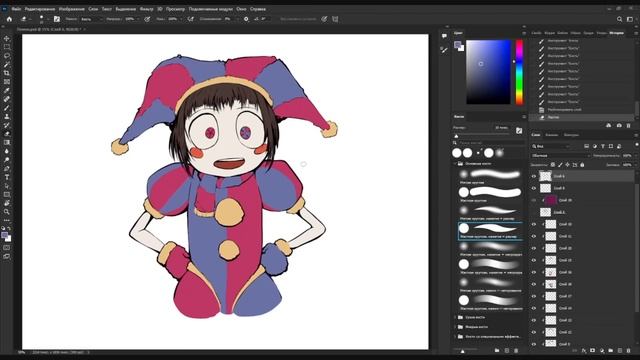Image resolution: width=640 pixels, height=360 pixels.
Task: Select the Hand tool
Action: (7, 203)
